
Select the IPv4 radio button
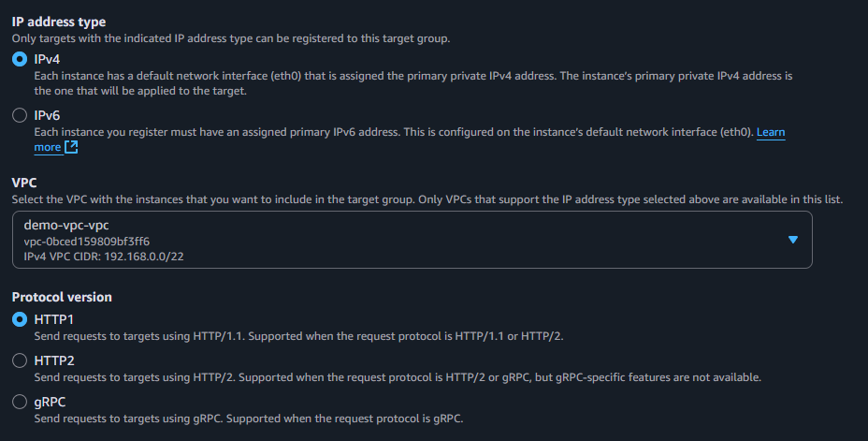click(x=20, y=59)
